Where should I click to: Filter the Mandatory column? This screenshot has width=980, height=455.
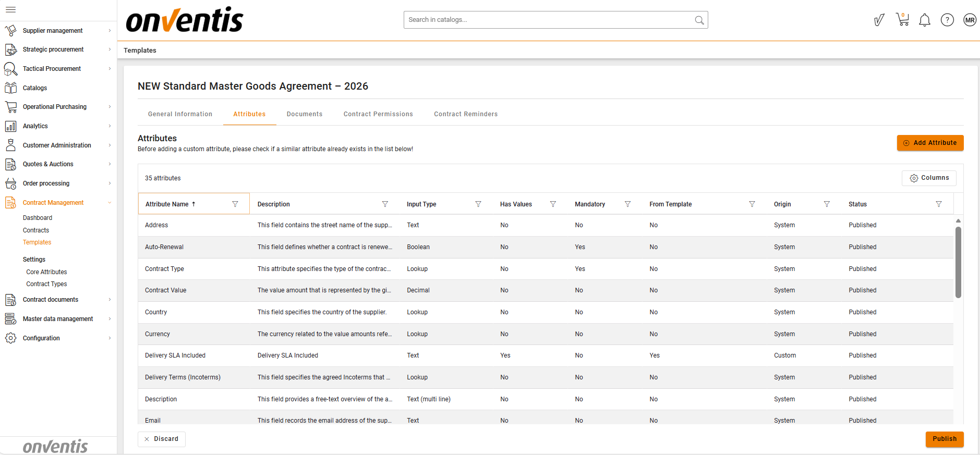(627, 204)
